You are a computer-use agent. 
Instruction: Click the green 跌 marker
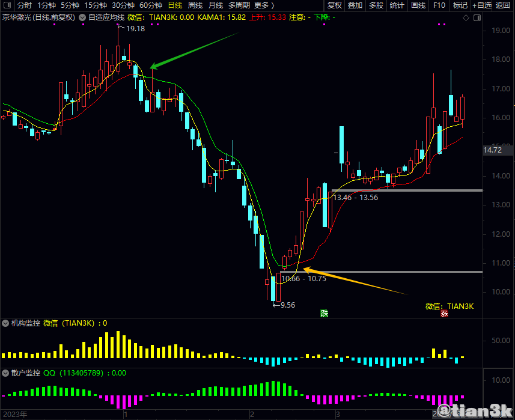(324, 313)
